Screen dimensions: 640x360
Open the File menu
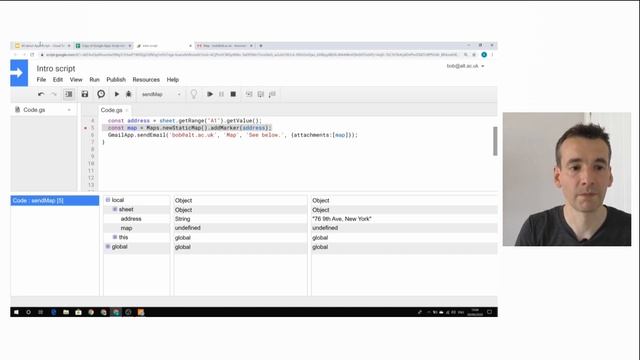pyautogui.click(x=41, y=80)
